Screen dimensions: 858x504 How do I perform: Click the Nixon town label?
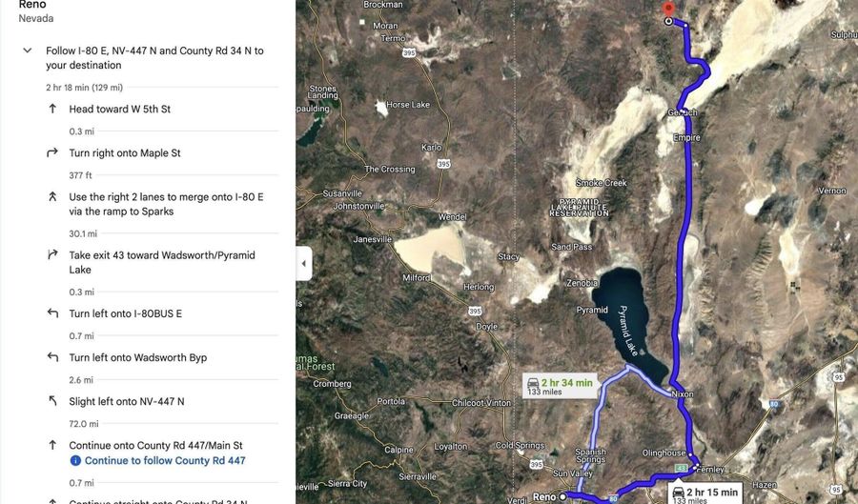tap(683, 394)
